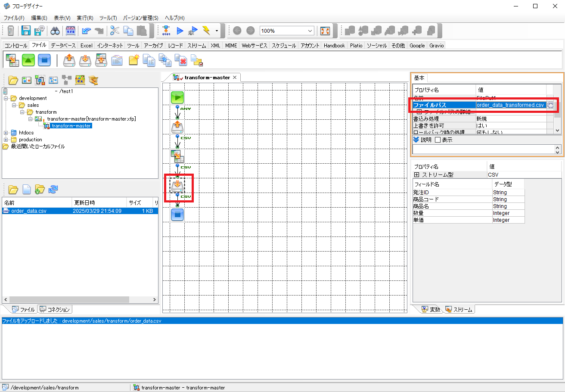Select the new folder star component
The image size is (565, 392).
(x=133, y=60)
